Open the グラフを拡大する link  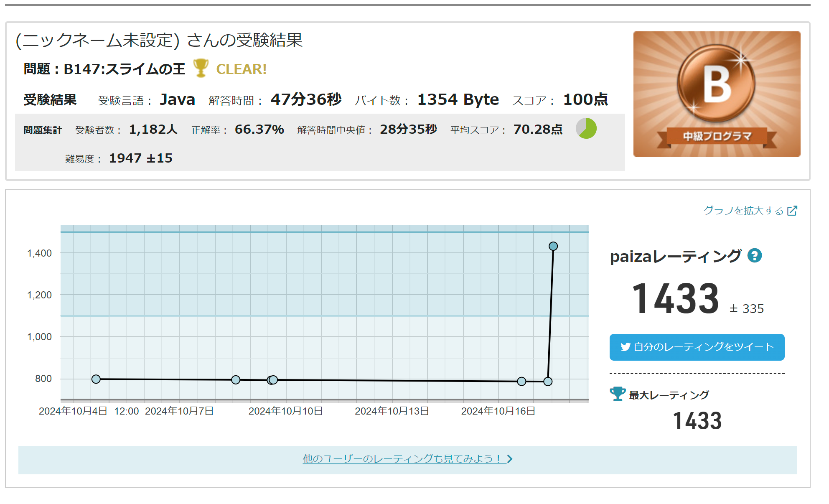point(743,211)
